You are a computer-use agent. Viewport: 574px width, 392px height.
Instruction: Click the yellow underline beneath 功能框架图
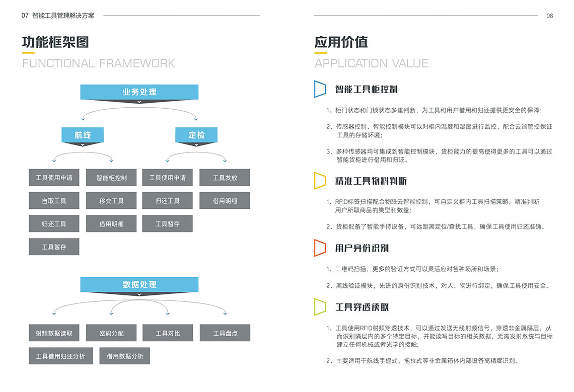(28, 53)
